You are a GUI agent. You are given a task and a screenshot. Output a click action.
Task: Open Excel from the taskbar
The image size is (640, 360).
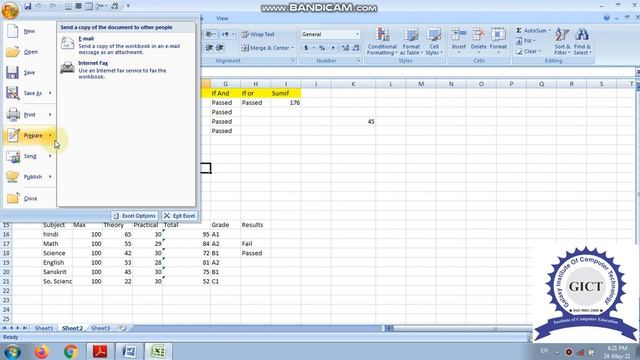point(158,351)
